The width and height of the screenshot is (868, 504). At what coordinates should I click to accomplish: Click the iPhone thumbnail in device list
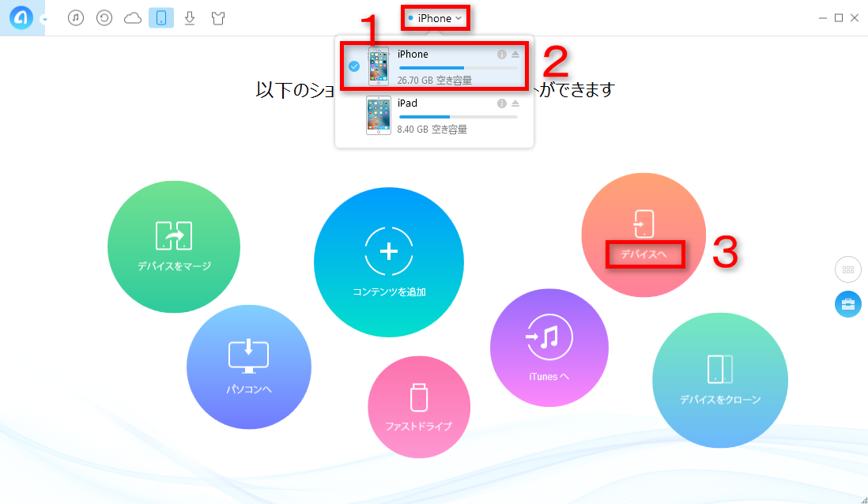click(x=379, y=66)
